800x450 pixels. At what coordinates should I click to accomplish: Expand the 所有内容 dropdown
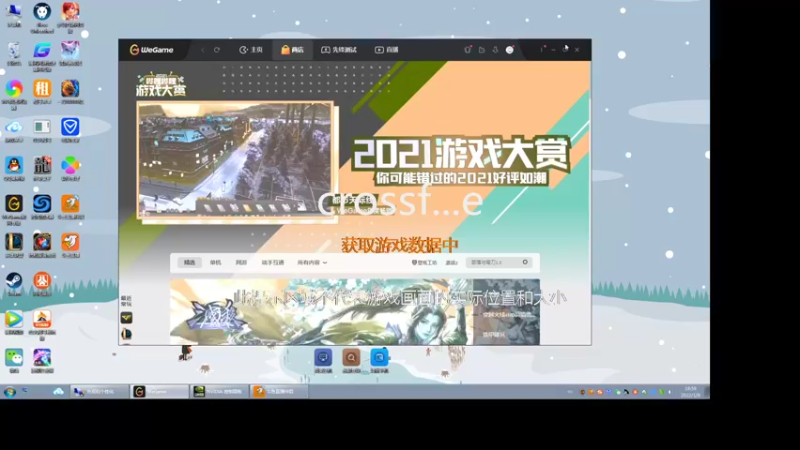pyautogui.click(x=312, y=262)
